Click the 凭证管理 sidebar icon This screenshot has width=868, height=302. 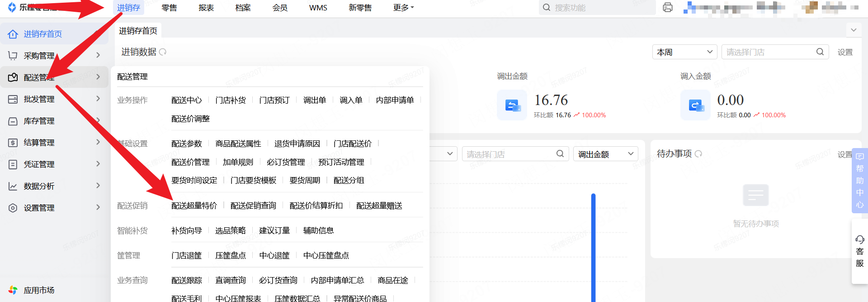[x=13, y=164]
